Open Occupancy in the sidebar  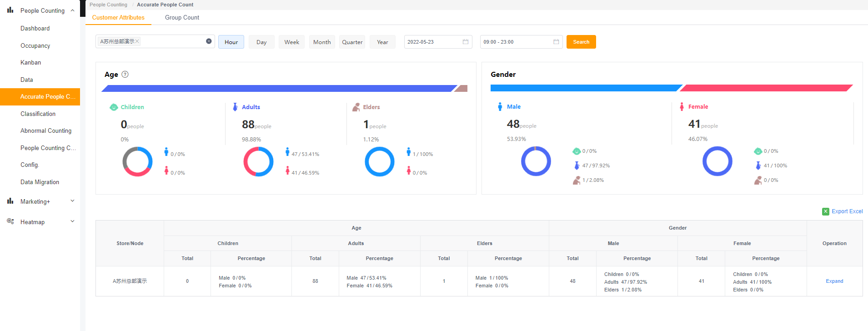[x=35, y=45]
